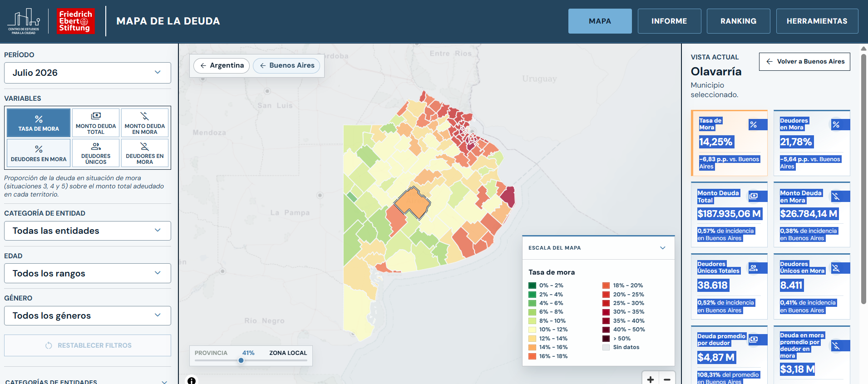Click the Friedrich Ebert Stiftung logo
Screen dimensions: 868x384
[x=76, y=21]
